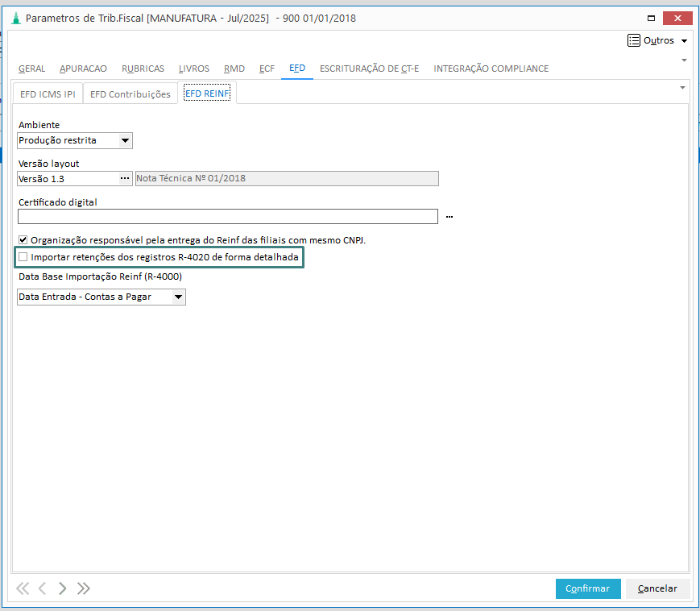Select the RMD tab
Screen dimensions: 700x611
pos(234,69)
